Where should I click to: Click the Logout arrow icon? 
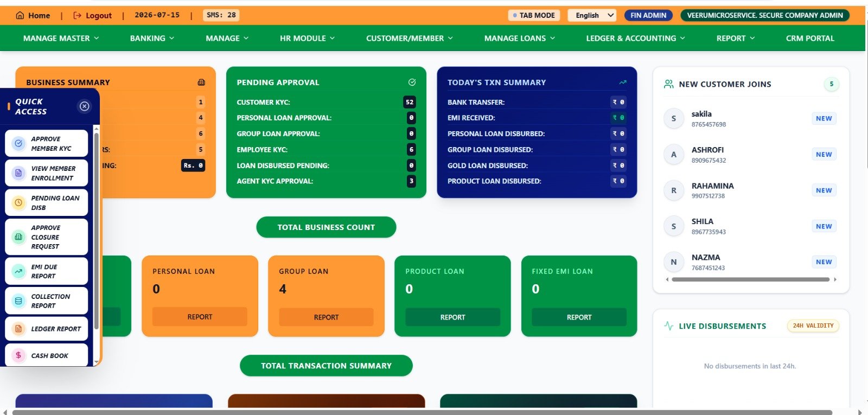click(77, 15)
